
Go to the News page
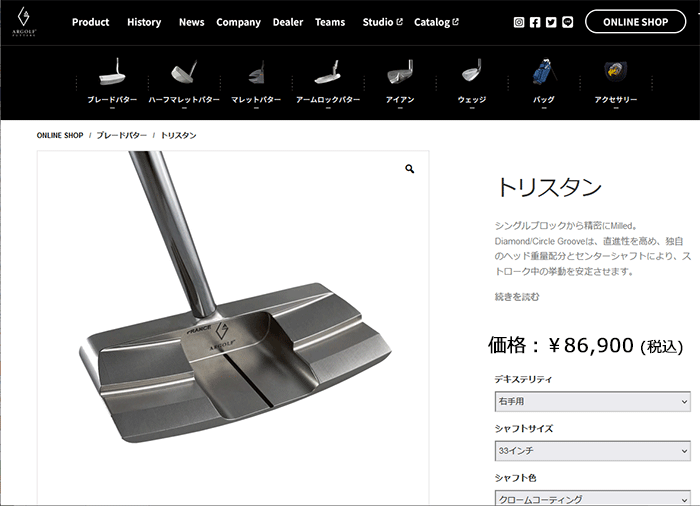(x=192, y=22)
